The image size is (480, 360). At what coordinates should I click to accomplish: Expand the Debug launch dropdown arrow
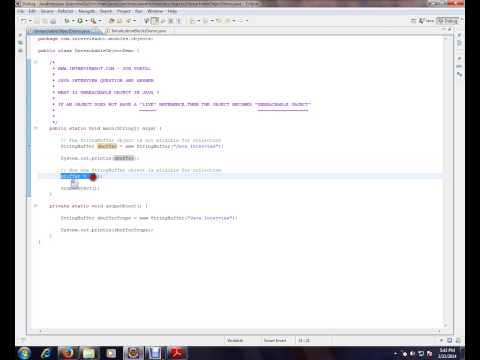click(x=73, y=21)
